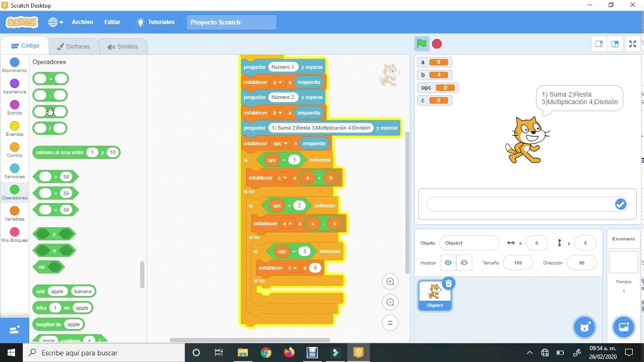
Task: Select the Sonido block category
Action: coord(15,108)
